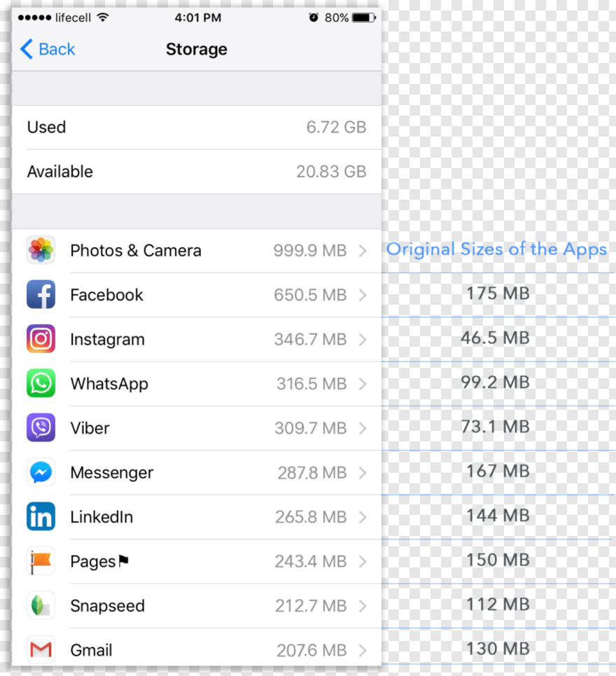616x676 pixels.
Task: Open Messenger storage details chevron
Action: tap(363, 473)
